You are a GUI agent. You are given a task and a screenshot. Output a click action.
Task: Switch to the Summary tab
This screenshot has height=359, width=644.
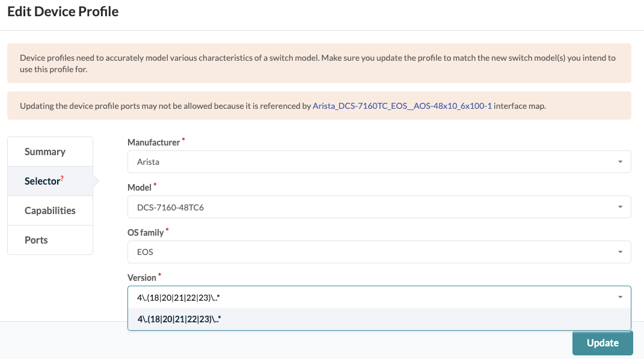pyautogui.click(x=44, y=151)
